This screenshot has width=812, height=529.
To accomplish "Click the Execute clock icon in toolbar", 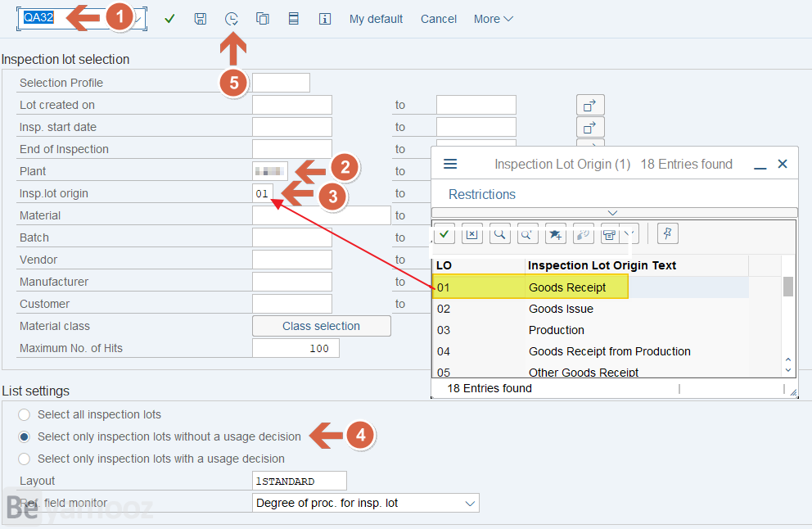I will pyautogui.click(x=232, y=19).
